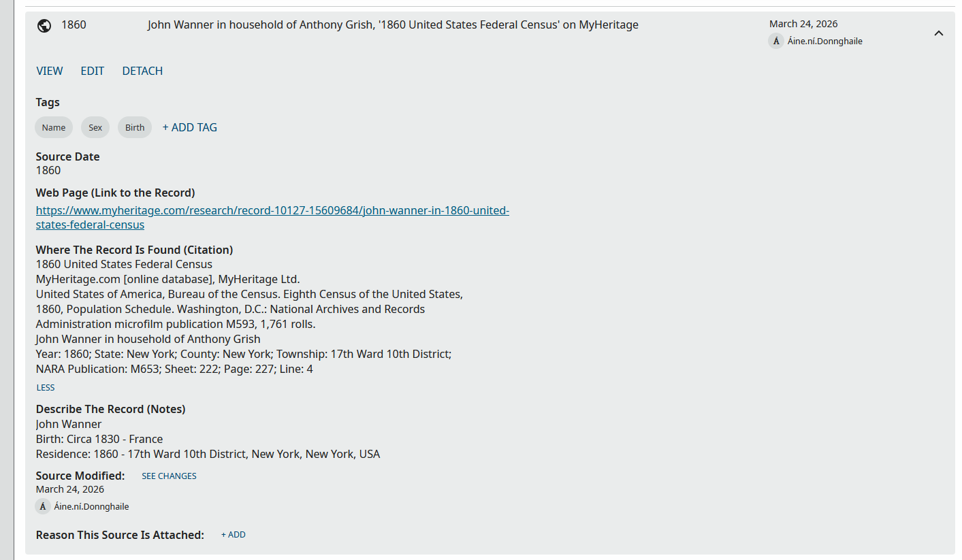
Task: Toggle the Name tag chip
Action: tap(54, 127)
